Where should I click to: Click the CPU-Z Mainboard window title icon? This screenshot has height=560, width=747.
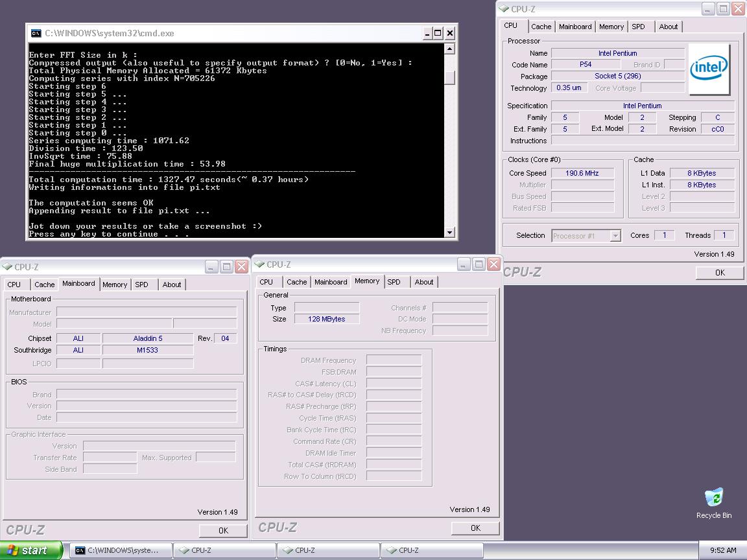click(7, 266)
